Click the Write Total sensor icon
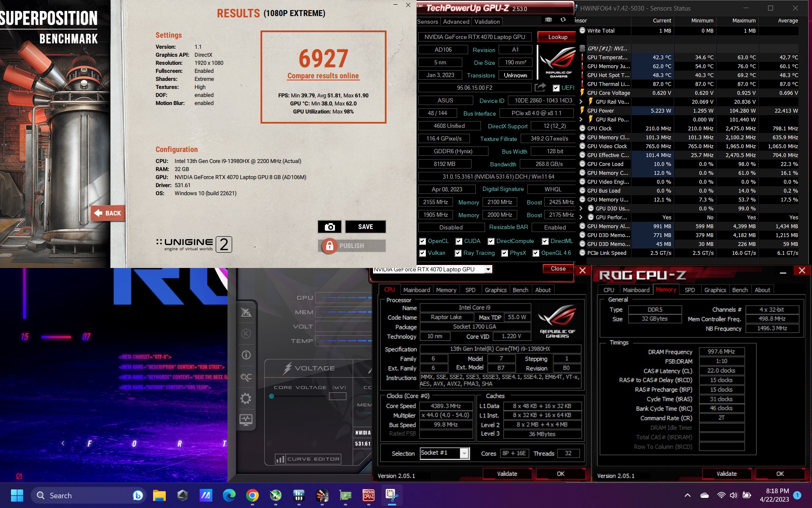 click(x=582, y=30)
